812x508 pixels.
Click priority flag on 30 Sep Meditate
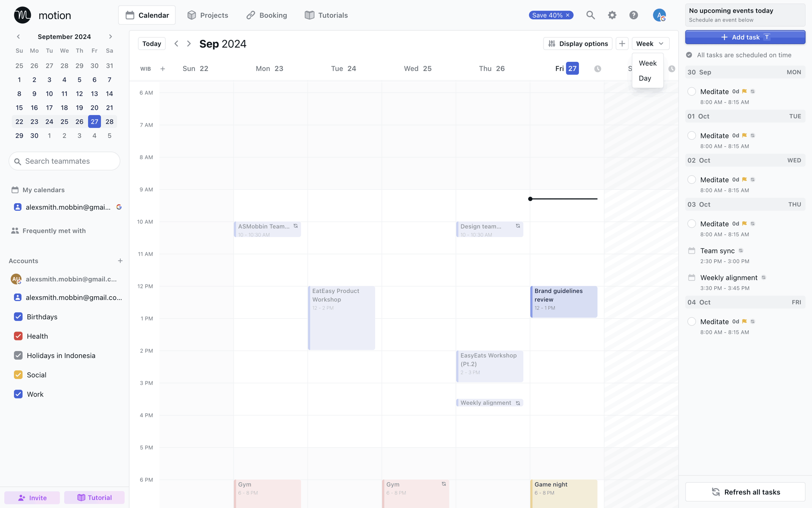744,91
